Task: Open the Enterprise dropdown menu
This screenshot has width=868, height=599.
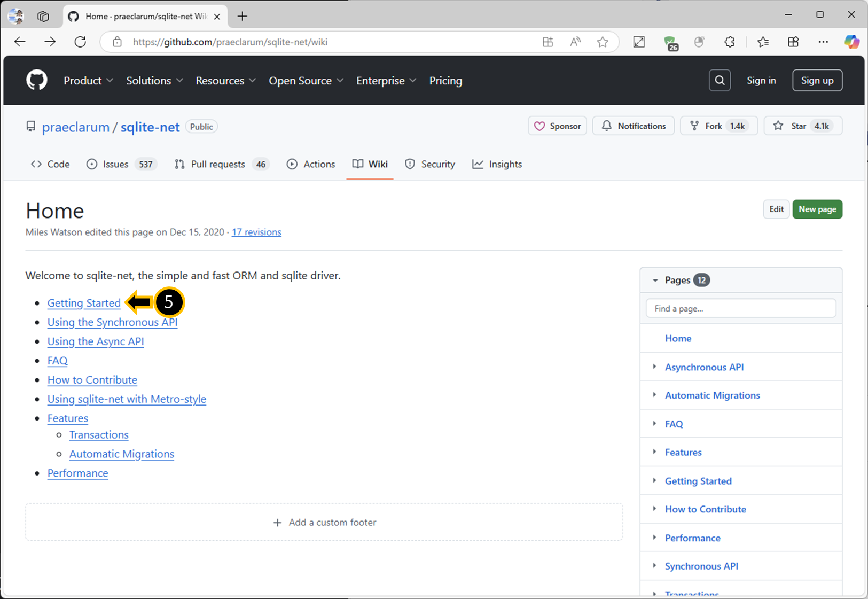Action: (x=386, y=81)
